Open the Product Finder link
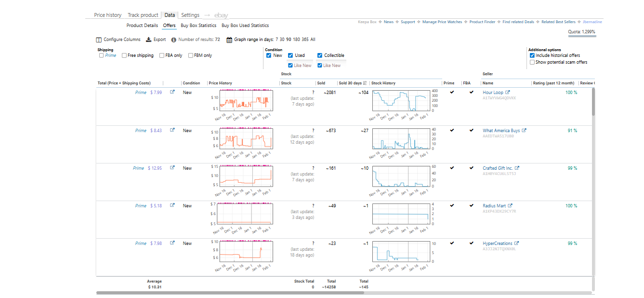 [482, 22]
